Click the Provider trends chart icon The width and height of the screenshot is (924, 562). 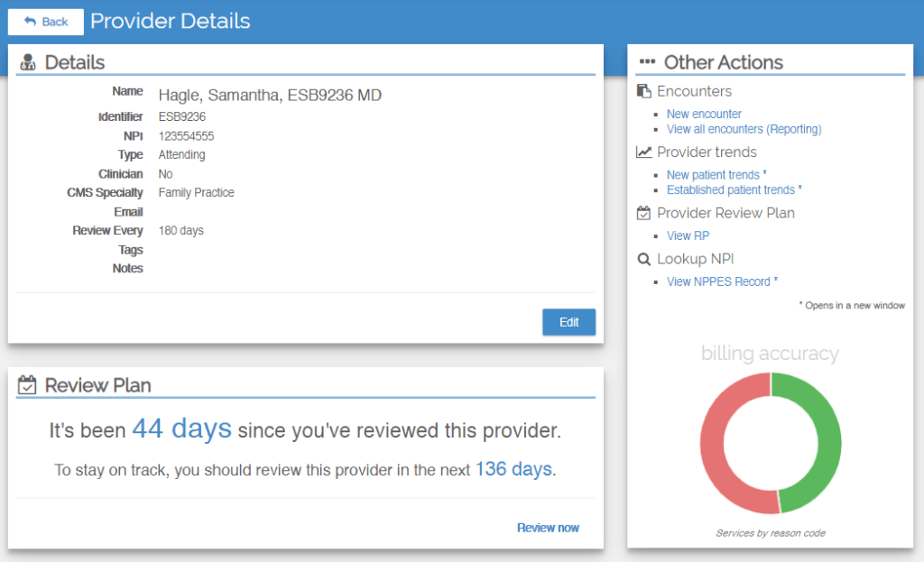(x=643, y=152)
